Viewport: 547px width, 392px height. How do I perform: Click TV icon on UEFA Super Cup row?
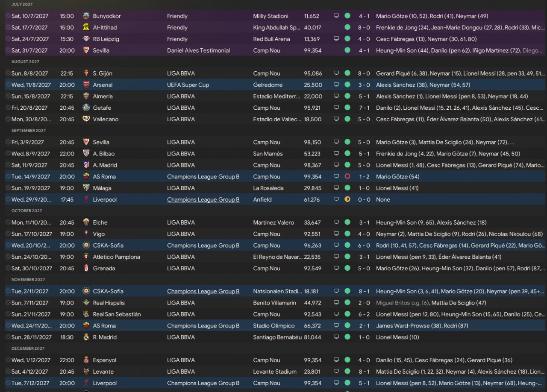(336, 85)
